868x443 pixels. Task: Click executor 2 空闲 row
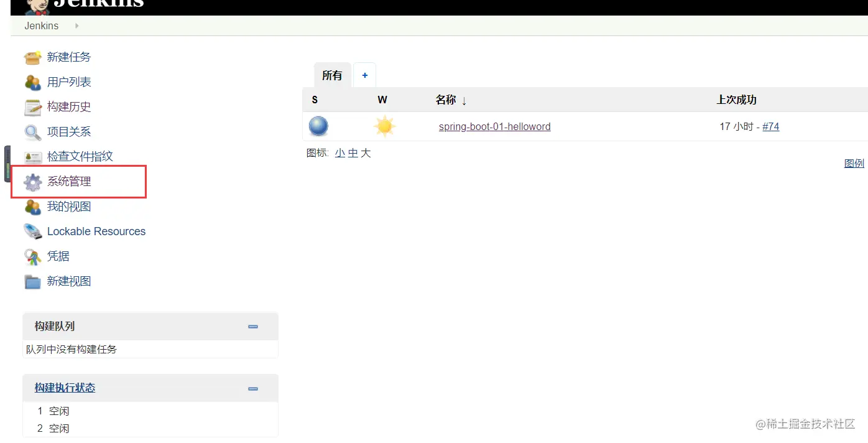pos(150,429)
